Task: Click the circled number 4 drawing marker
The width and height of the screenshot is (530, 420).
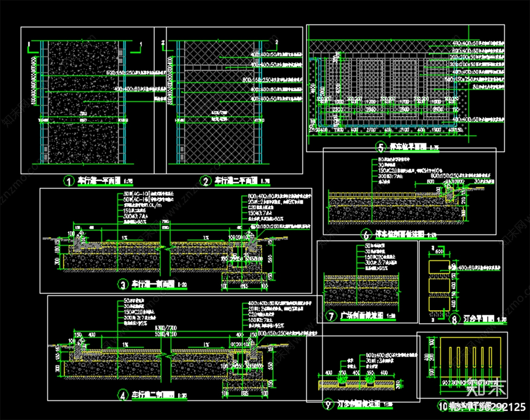Action: click(123, 395)
